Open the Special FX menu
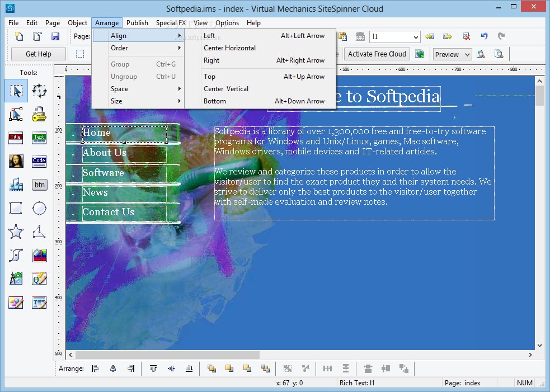Image resolution: width=550 pixels, height=392 pixels. (171, 23)
